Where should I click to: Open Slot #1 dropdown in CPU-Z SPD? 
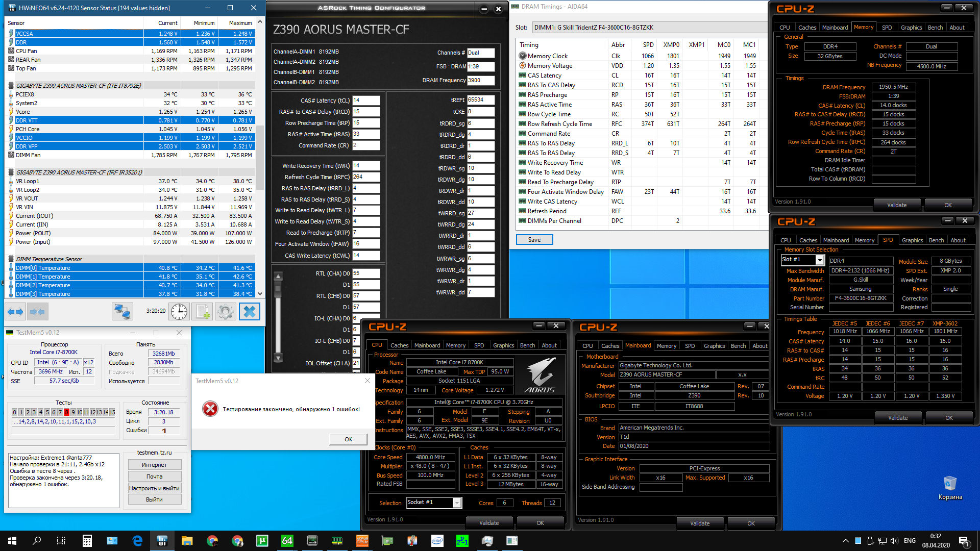point(820,260)
